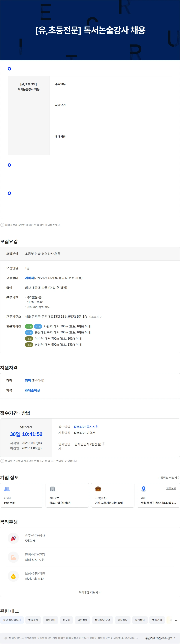Open 기업정보 더보기 link
Screen dimensions: 180x644
[169, 477]
